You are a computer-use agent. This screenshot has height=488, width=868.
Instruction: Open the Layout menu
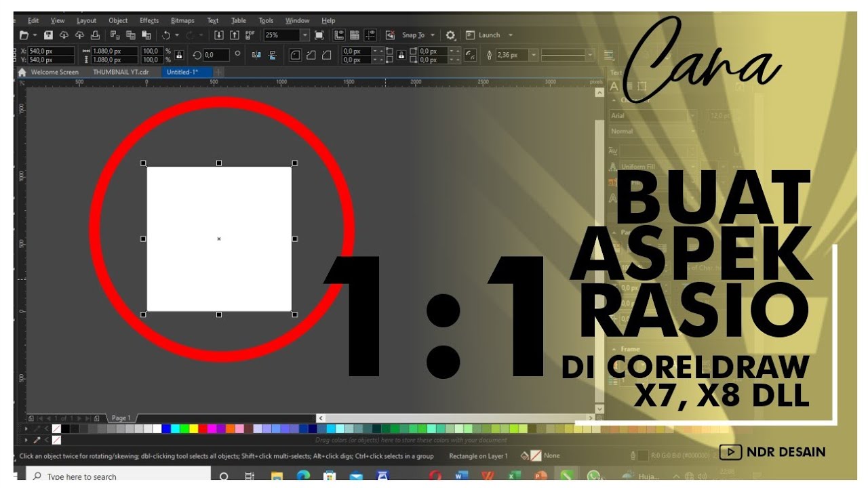86,21
